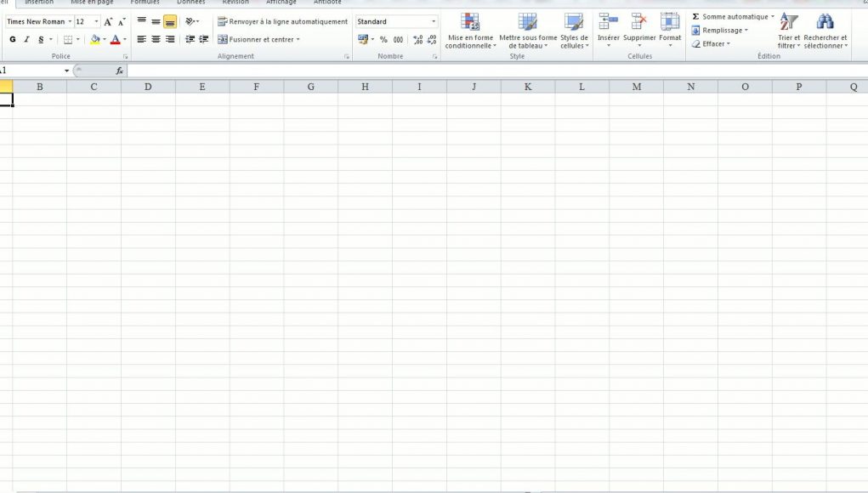Align text to top of cell

coord(142,21)
